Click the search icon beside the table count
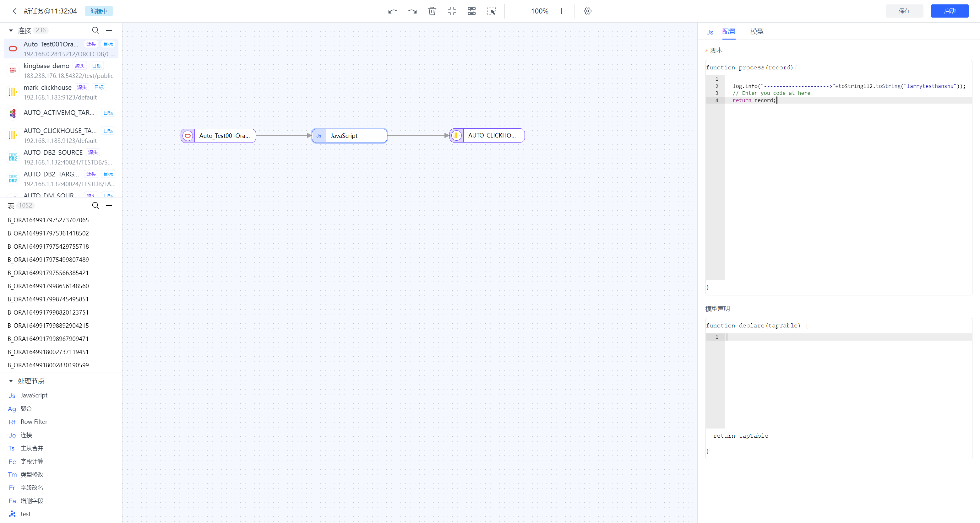Screen dimensions: 980x523 click(95, 206)
